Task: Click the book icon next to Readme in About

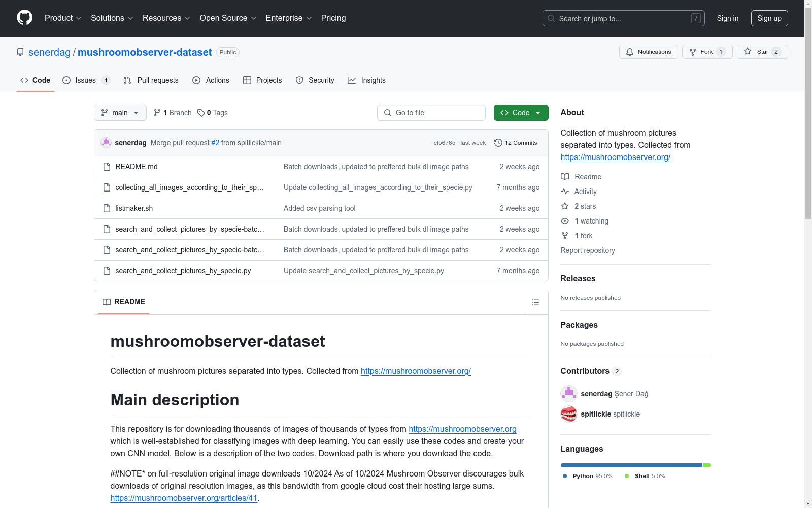Action: coord(565,177)
